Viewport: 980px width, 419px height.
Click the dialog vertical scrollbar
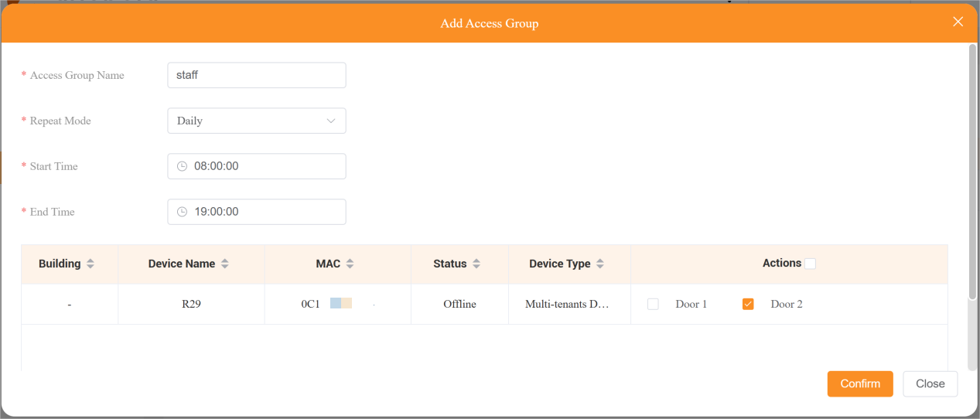(972, 172)
